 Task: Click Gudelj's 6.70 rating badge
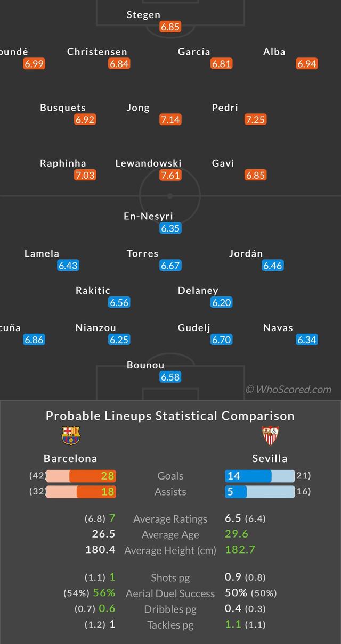pos(221,340)
